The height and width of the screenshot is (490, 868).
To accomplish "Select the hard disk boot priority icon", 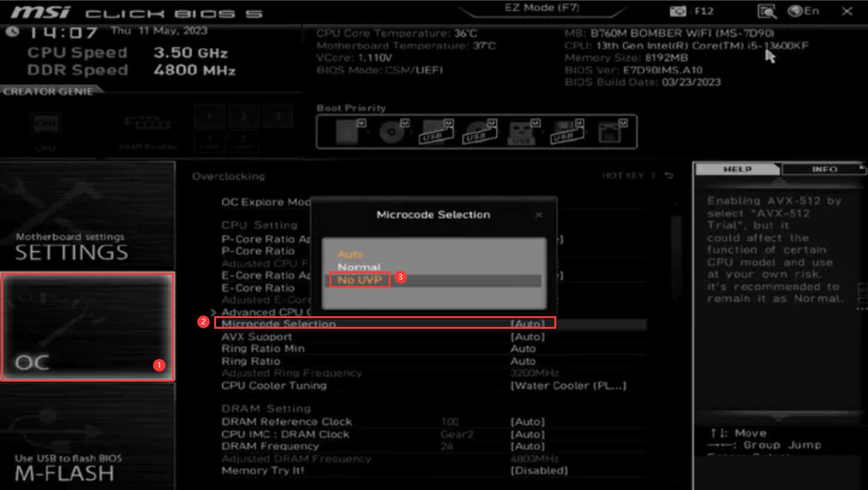I will point(347,132).
